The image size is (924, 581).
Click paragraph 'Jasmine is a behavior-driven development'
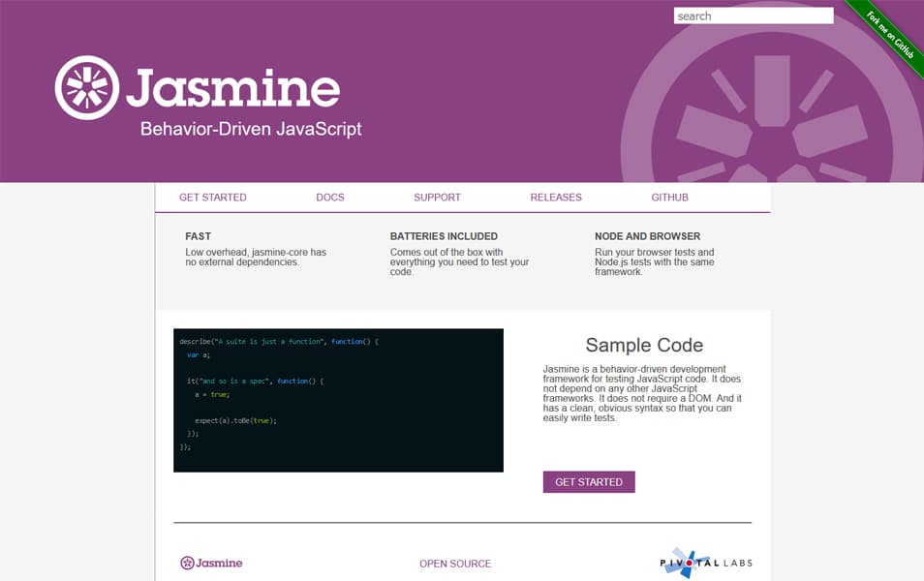(x=642, y=393)
